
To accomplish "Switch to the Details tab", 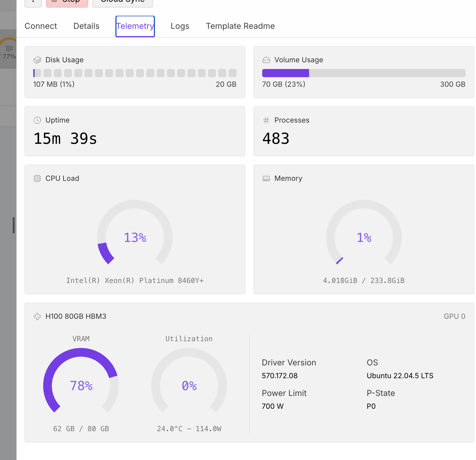I will (86, 26).
